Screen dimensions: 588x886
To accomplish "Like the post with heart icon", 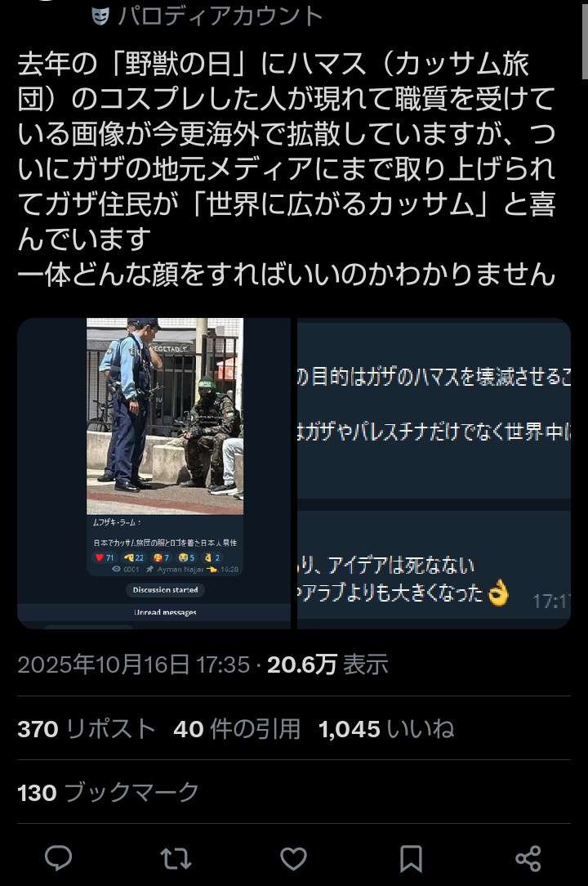I will coord(294,859).
